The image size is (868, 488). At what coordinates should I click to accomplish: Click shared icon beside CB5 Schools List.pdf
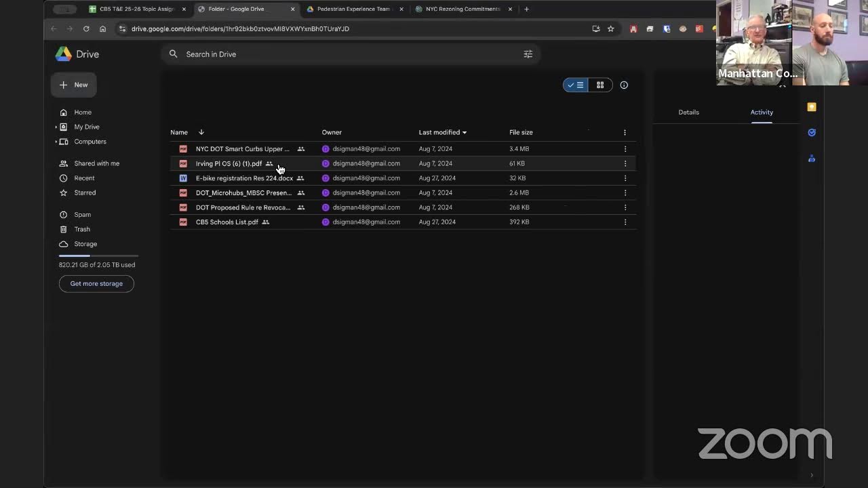point(266,222)
